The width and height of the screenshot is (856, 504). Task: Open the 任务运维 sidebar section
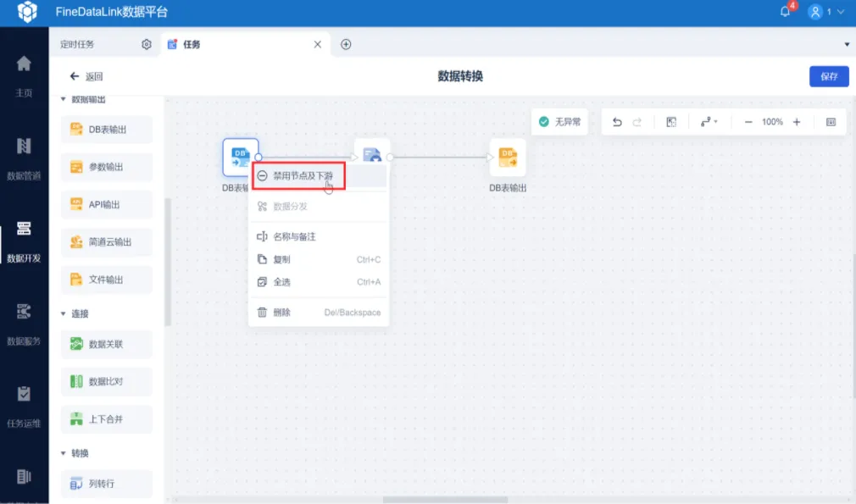point(24,407)
